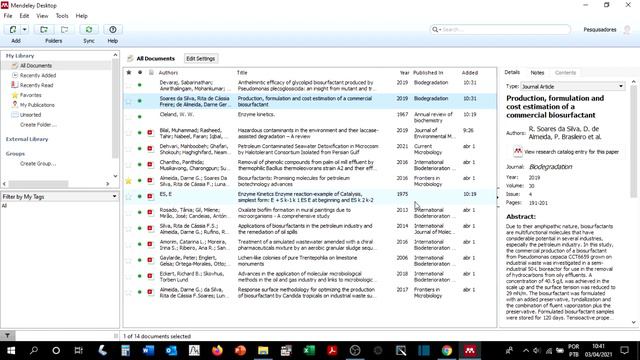Open PDF icon for Gaylarde, Peter row
The image size is (640, 360).
150,260
